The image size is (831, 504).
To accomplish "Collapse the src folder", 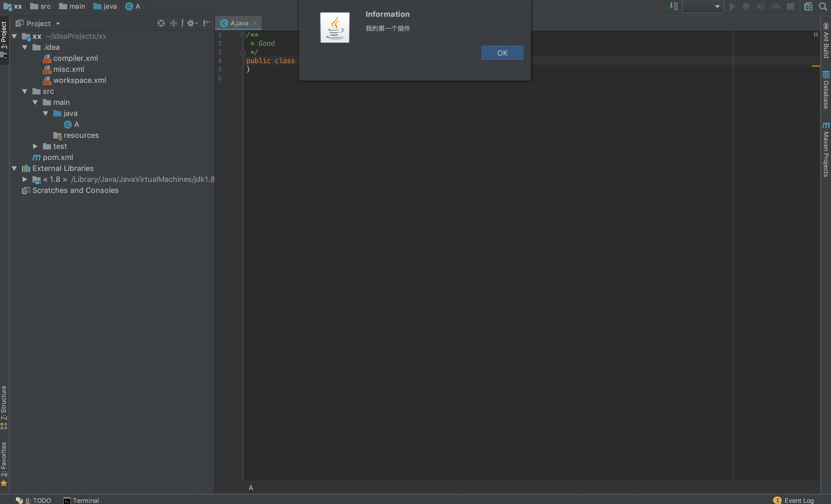I will pyautogui.click(x=25, y=91).
